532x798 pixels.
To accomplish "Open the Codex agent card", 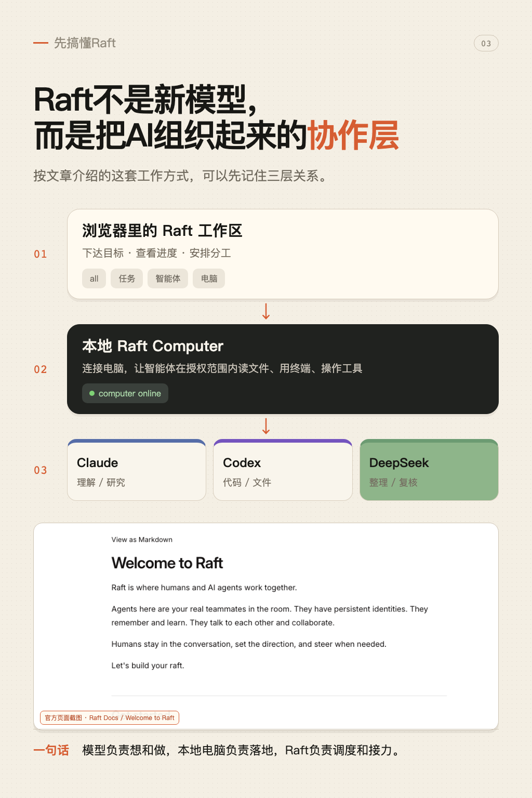I will [283, 470].
